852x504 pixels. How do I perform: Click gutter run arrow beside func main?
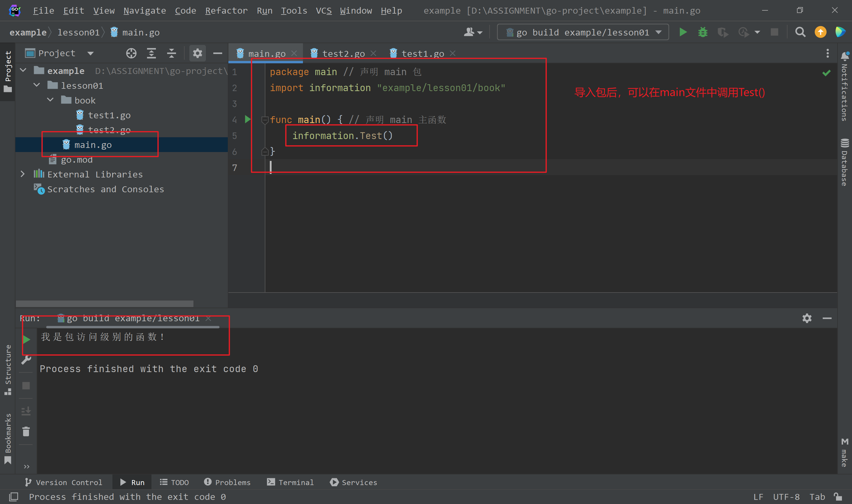click(248, 119)
